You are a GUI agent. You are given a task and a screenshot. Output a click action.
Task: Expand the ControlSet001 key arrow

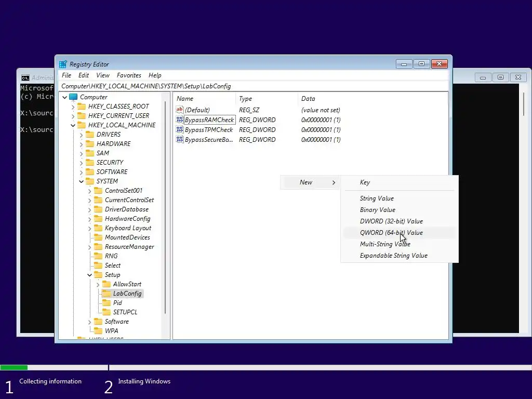(89, 191)
